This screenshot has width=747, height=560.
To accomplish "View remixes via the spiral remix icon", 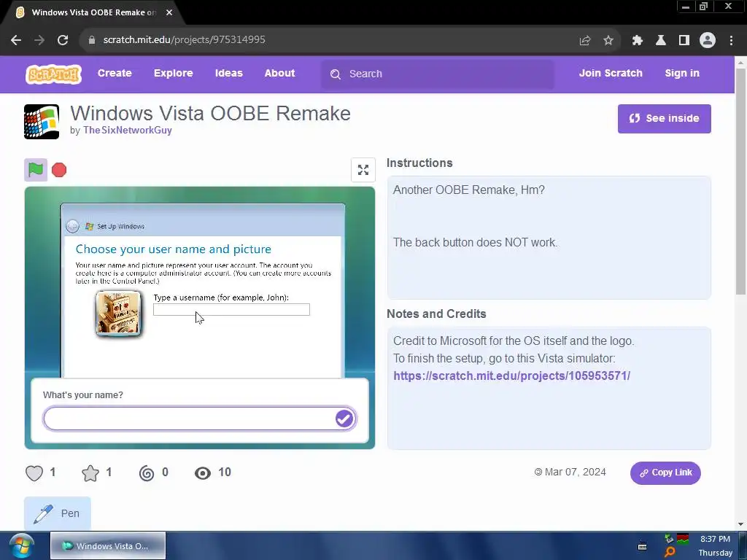I will [x=147, y=472].
